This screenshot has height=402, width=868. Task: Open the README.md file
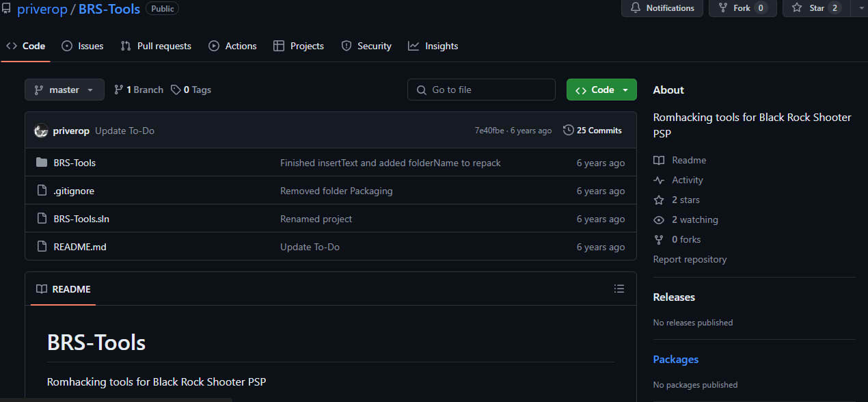click(80, 247)
